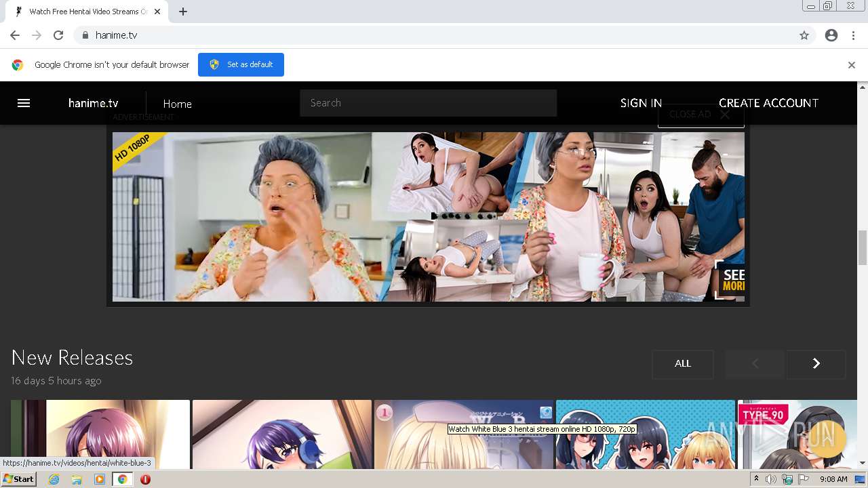The image size is (868, 488).
Task: Open the site hamburger menu
Action: click(x=24, y=103)
